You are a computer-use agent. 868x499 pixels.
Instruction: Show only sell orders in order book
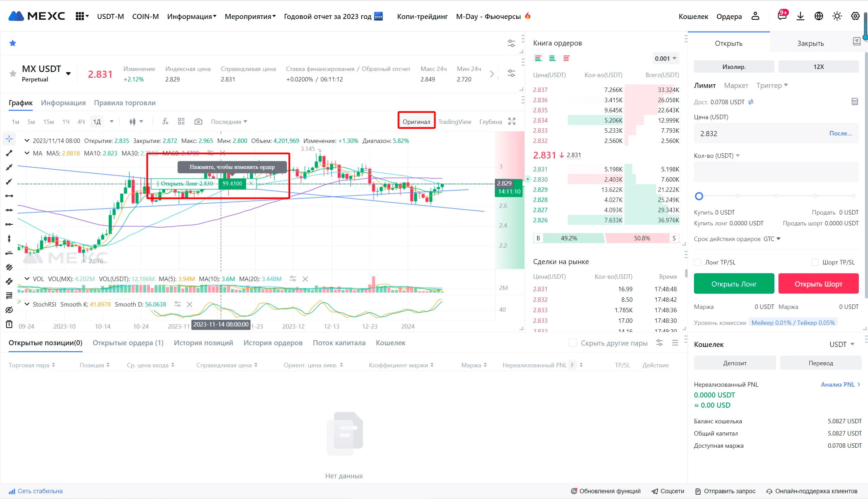(x=566, y=58)
